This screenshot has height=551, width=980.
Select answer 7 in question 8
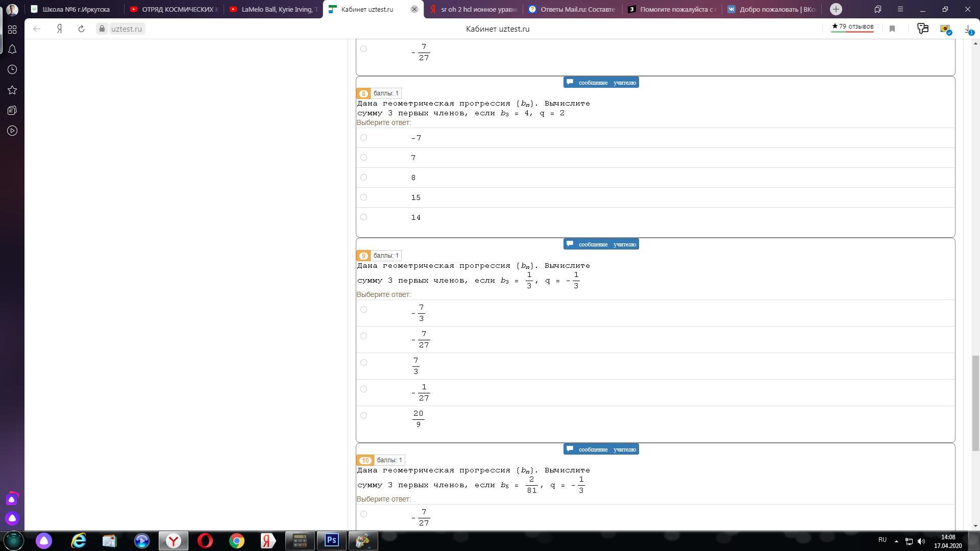pyautogui.click(x=363, y=158)
